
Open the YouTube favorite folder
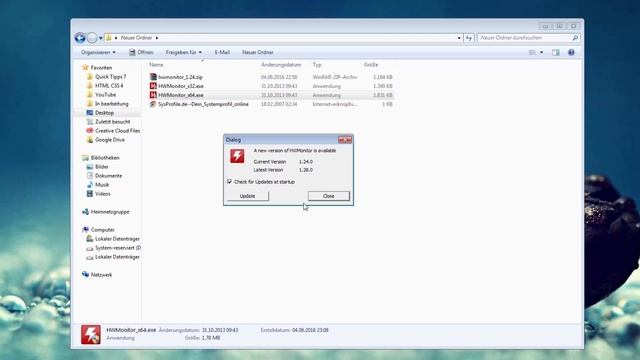pos(105,94)
